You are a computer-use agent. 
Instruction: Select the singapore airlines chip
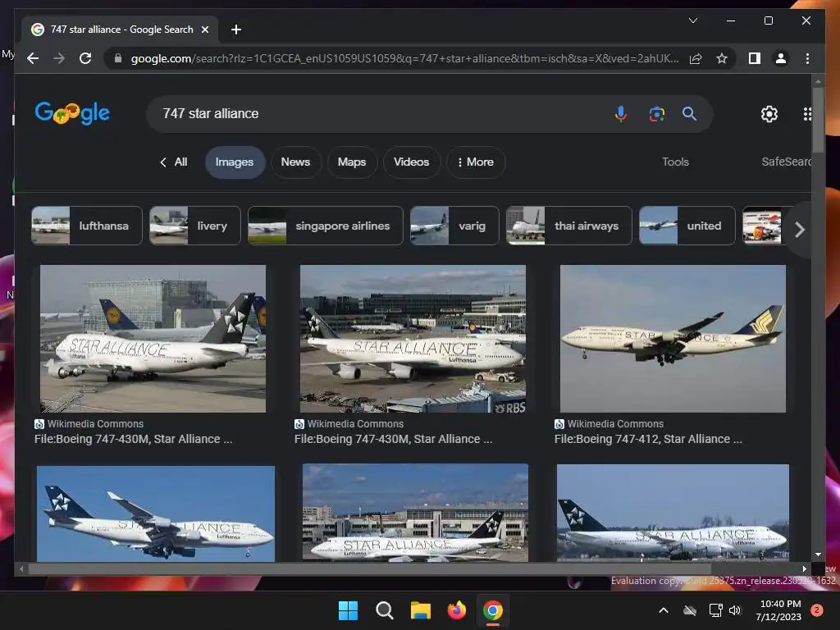[325, 226]
